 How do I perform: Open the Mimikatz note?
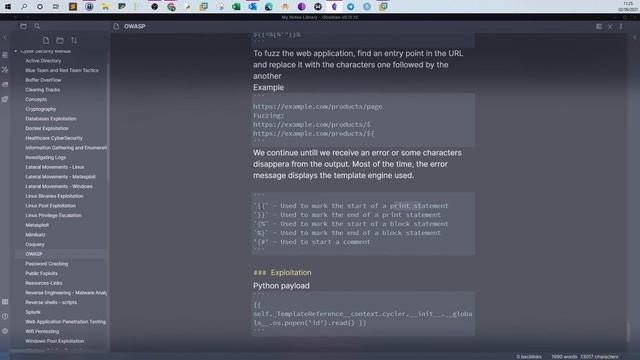coord(35,235)
